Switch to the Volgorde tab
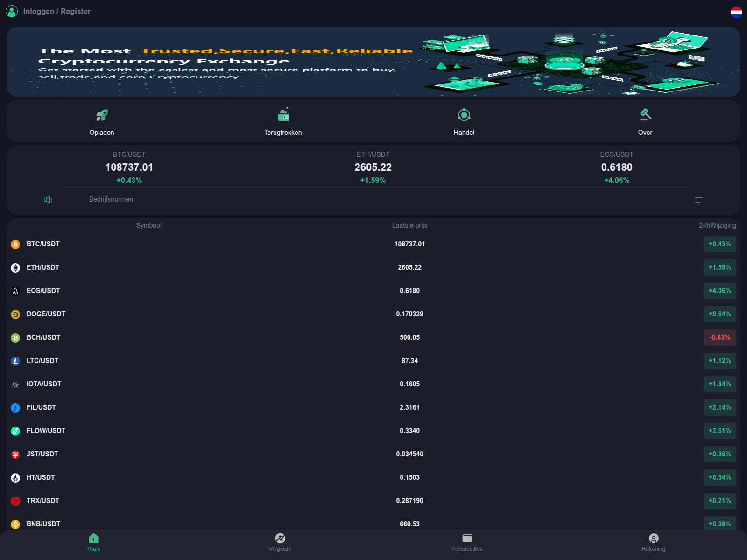747x560 pixels. [280, 542]
